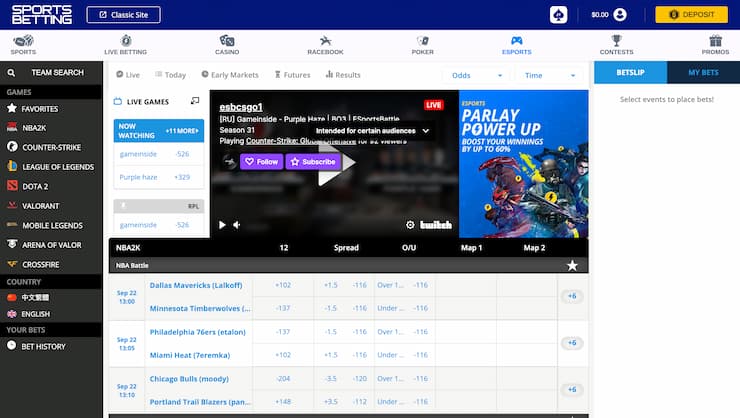Switch to Early Markets tab
Image resolution: width=740 pixels, height=418 pixels.
(230, 75)
